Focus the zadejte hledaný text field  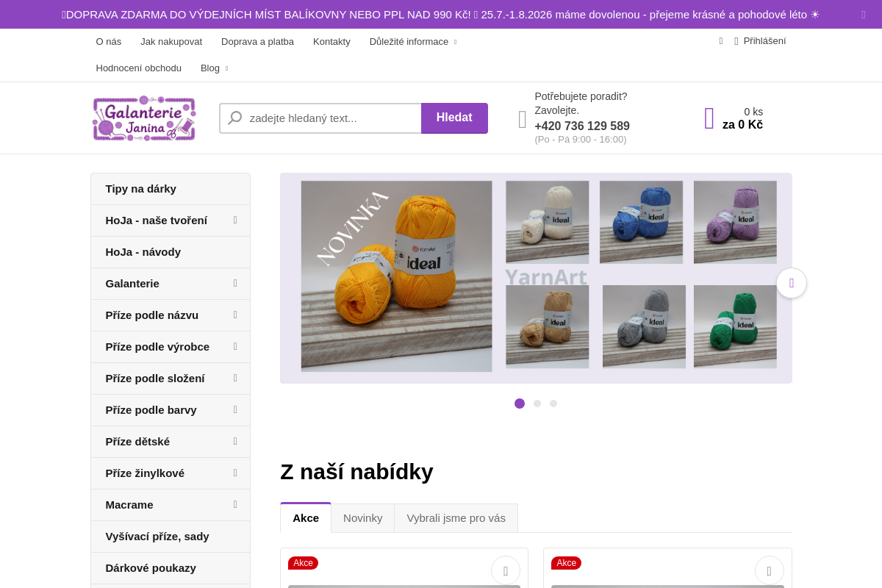(331, 118)
